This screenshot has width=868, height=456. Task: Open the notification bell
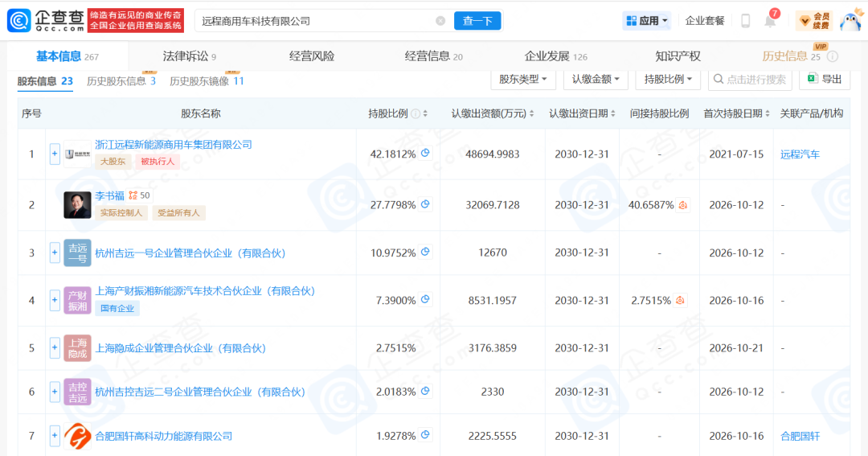click(x=770, y=20)
